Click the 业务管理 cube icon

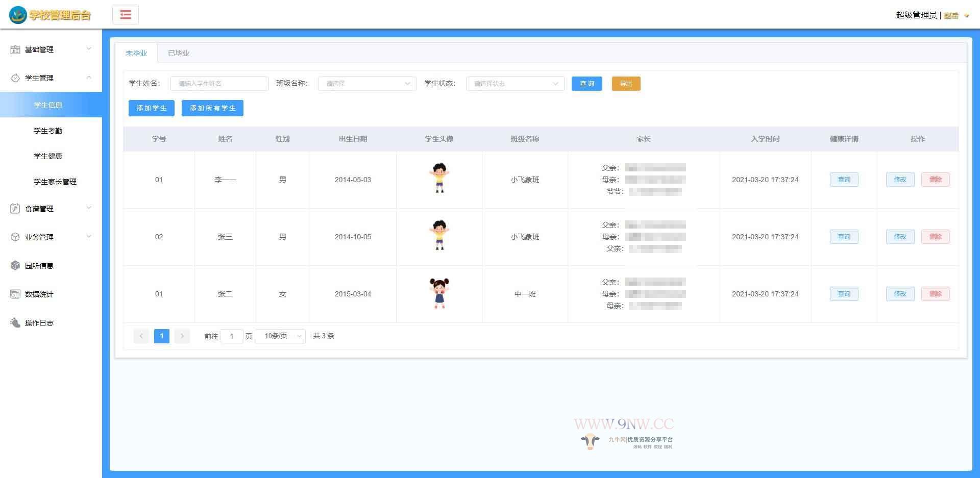pyautogui.click(x=15, y=237)
